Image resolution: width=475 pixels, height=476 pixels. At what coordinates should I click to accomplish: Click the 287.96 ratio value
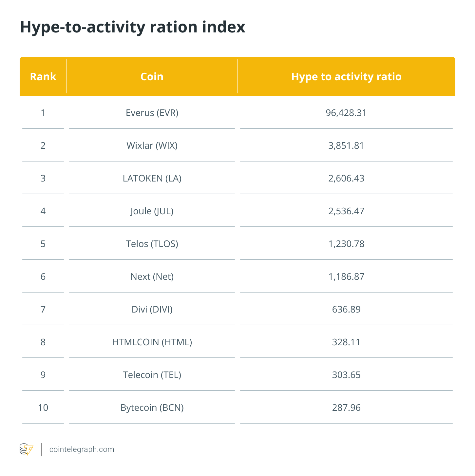(x=346, y=408)
